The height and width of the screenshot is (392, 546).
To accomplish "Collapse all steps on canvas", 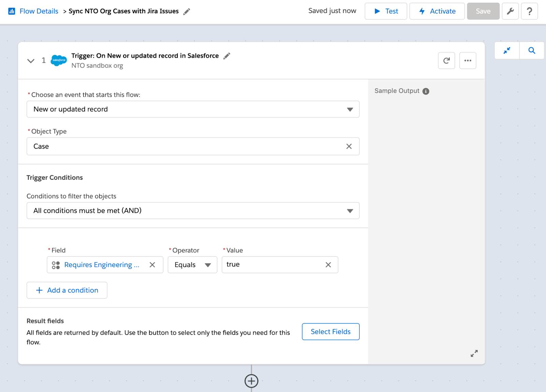I will click(x=507, y=50).
